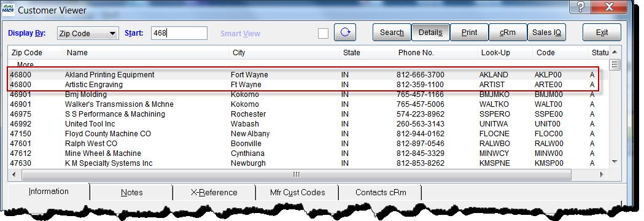This screenshot has height=221, width=644.
Task: Click the refresh circular arrow icon
Action: click(x=345, y=33)
